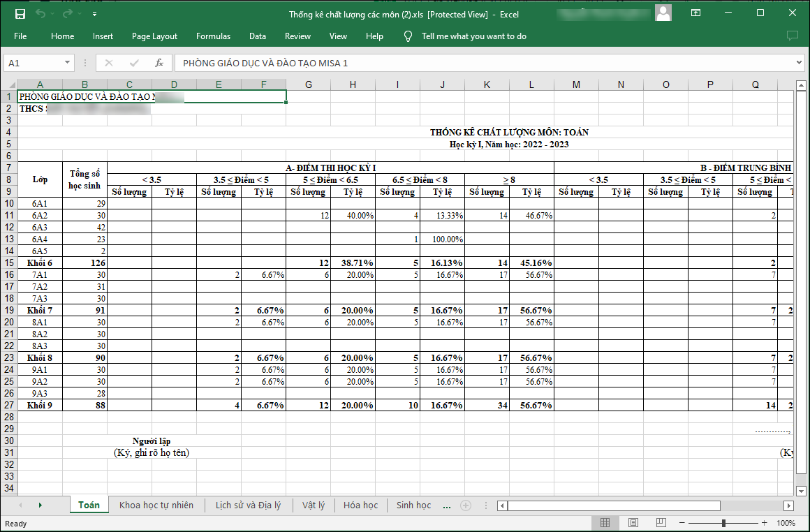Open the Formulas ribbon tab
The height and width of the screenshot is (532, 810).
point(213,36)
